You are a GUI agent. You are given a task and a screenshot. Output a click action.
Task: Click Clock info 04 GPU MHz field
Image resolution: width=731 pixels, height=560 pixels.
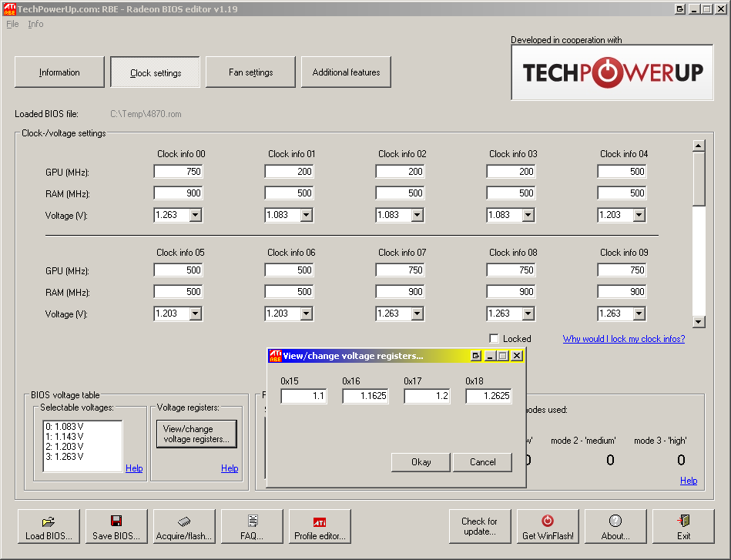coord(622,172)
